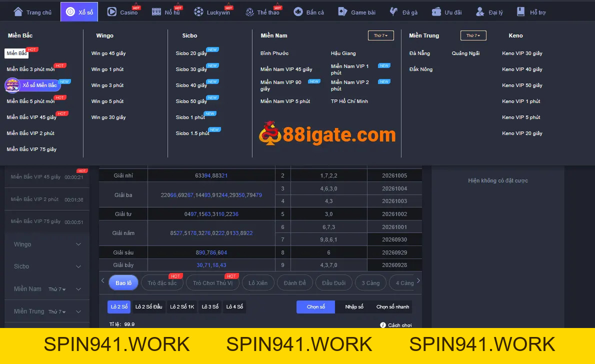
Task: Click the Đá gà rooster icon
Action: point(394,12)
